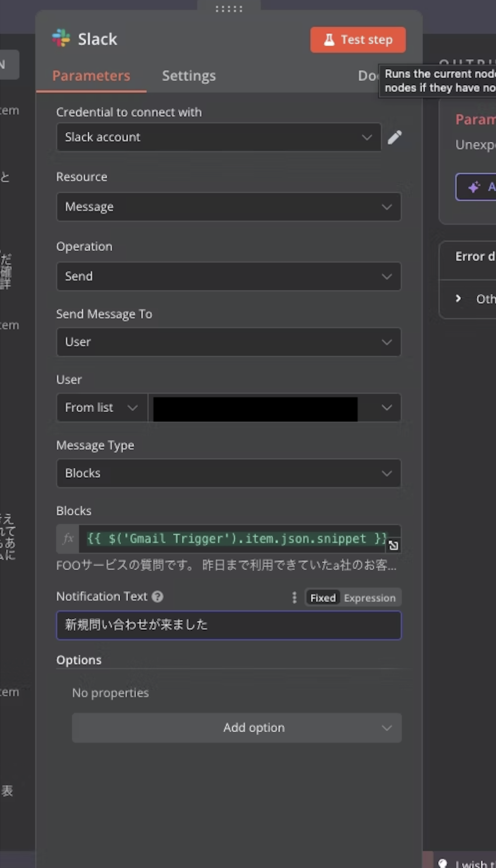Screen dimensions: 496x868
Task: Click the fx expression icon
Action: [68, 539]
